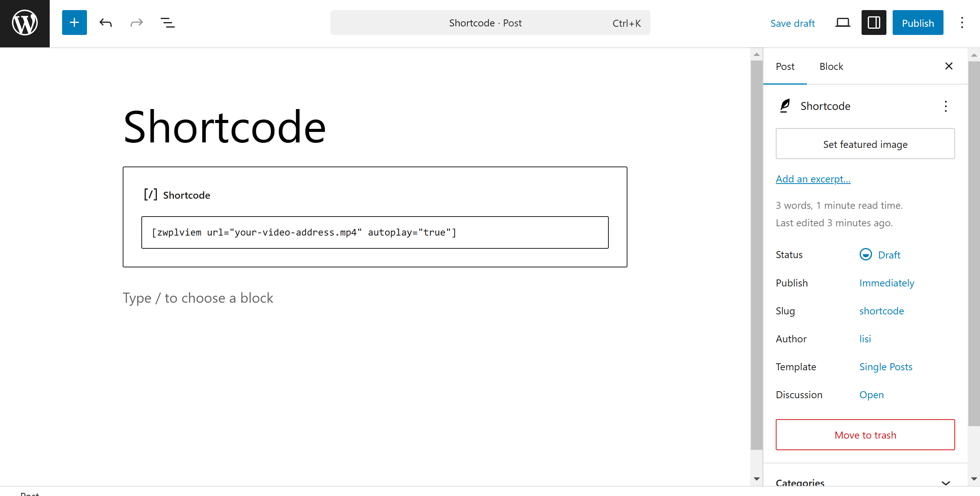Toggle Discussion setting from Open
980x496 pixels.
872,394
